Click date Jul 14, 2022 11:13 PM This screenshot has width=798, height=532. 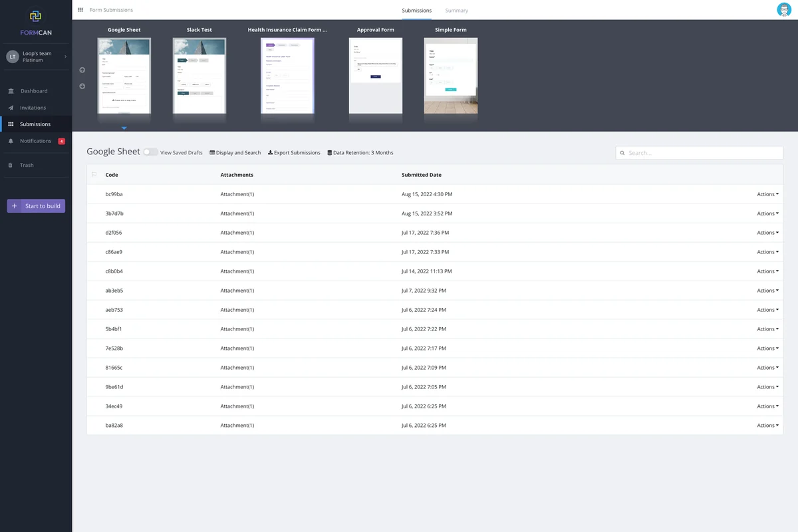click(x=427, y=271)
